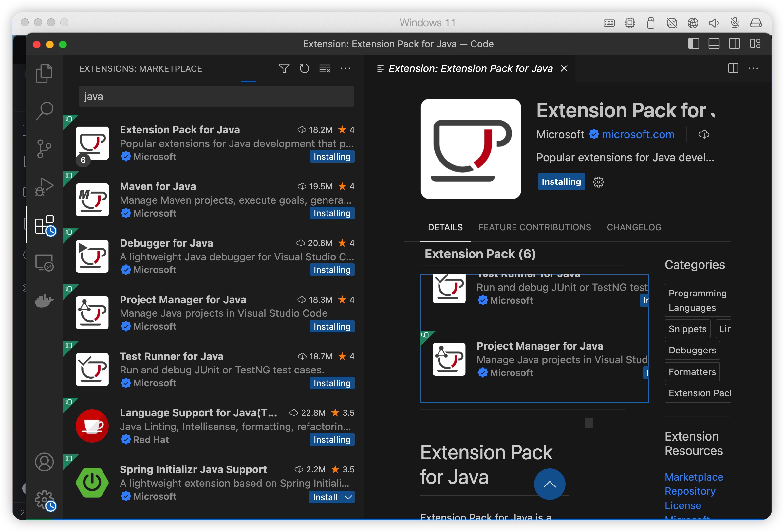784x532 pixels.
Task: Toggle the secondary side bar
Action: pyautogui.click(x=735, y=44)
